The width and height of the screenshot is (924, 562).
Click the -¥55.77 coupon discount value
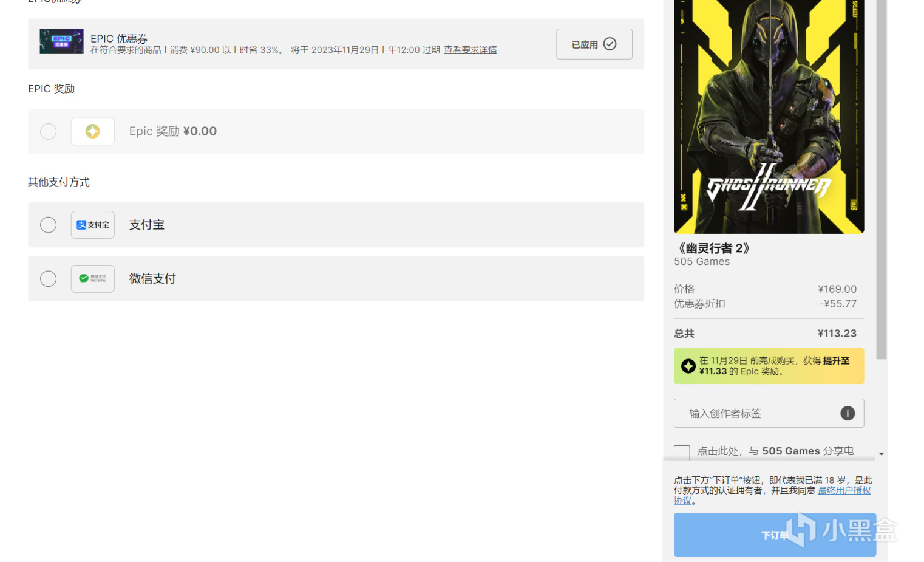tap(838, 304)
